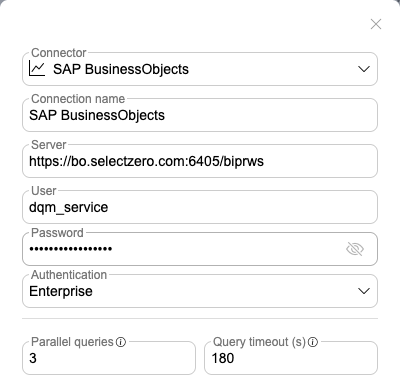Click the Authentication label text
This screenshot has width=400, height=375.
(x=69, y=275)
